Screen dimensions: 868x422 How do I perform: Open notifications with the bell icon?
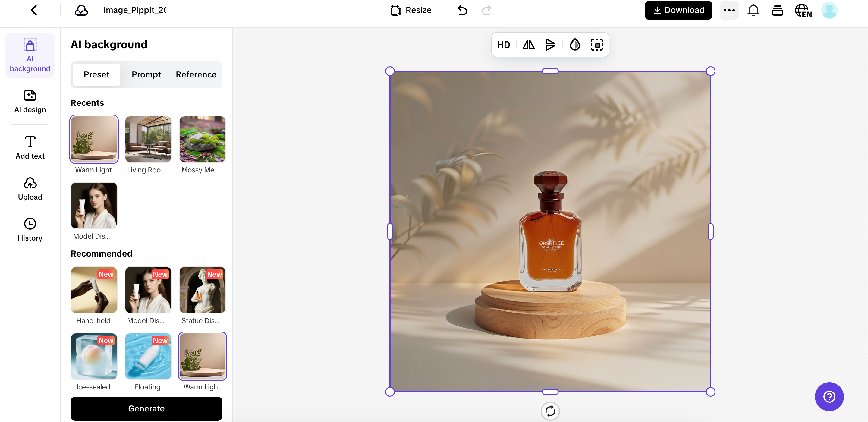pos(753,10)
